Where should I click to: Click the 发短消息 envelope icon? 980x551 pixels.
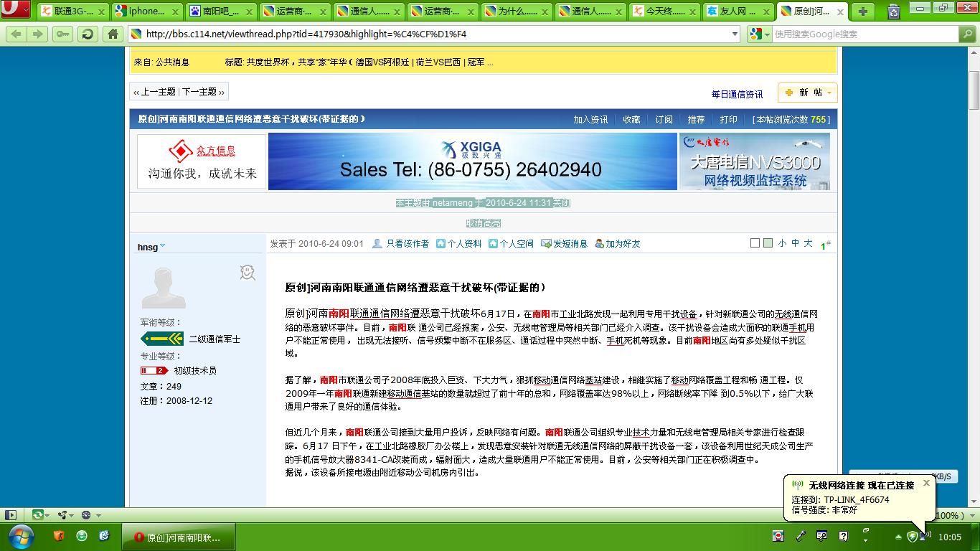(x=546, y=244)
